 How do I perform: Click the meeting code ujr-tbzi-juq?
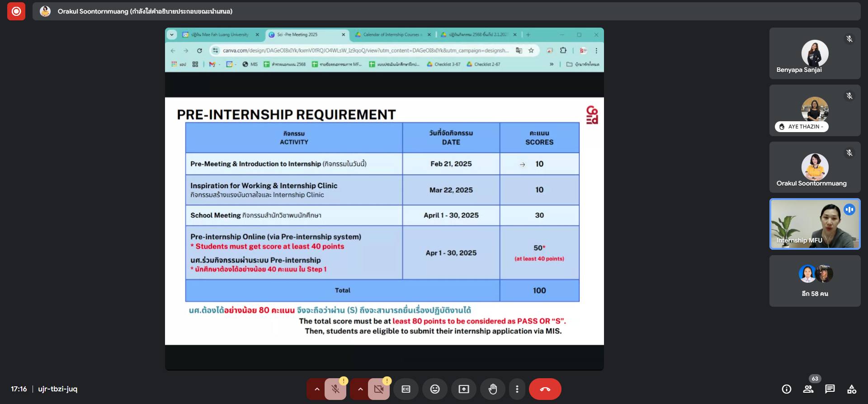click(x=58, y=389)
